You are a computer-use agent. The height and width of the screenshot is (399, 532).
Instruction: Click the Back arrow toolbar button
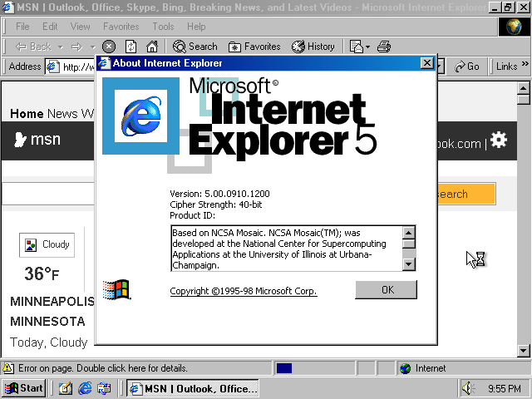pos(33,47)
